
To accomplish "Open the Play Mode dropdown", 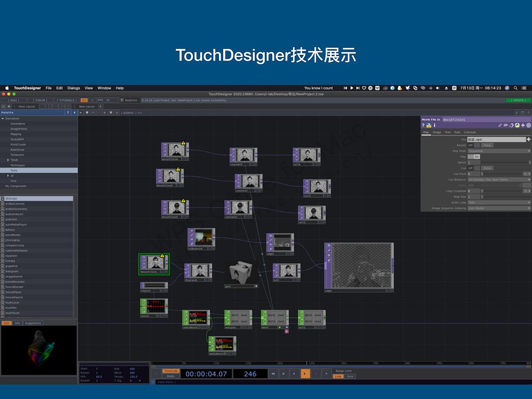I will (x=499, y=151).
